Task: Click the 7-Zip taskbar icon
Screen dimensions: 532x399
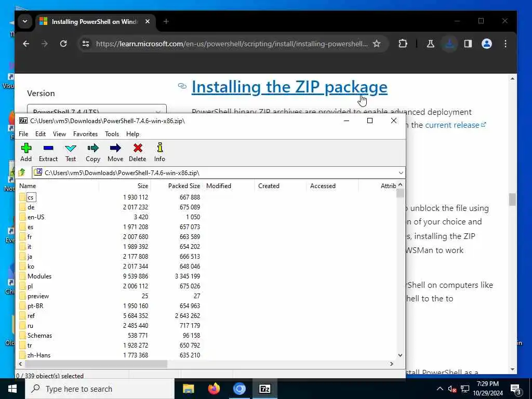Action: pos(264,389)
